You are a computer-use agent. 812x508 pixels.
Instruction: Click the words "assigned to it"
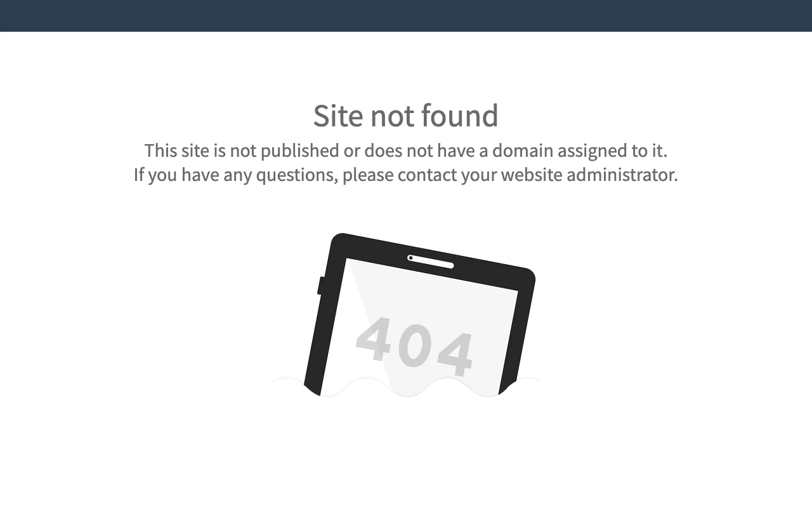(x=612, y=151)
